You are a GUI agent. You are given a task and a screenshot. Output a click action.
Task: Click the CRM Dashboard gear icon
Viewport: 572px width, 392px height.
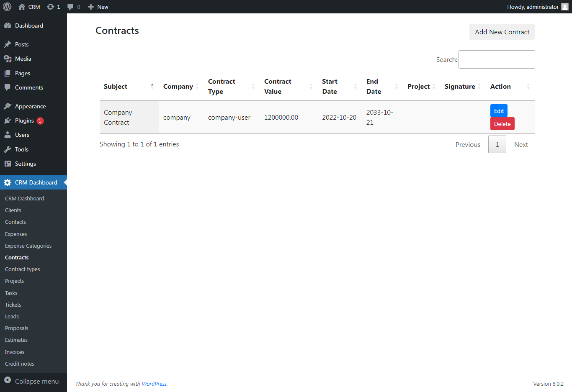pyautogui.click(x=8, y=182)
